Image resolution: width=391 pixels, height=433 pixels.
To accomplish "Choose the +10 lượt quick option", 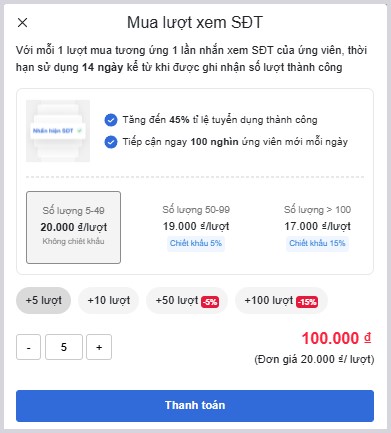I will (x=109, y=300).
